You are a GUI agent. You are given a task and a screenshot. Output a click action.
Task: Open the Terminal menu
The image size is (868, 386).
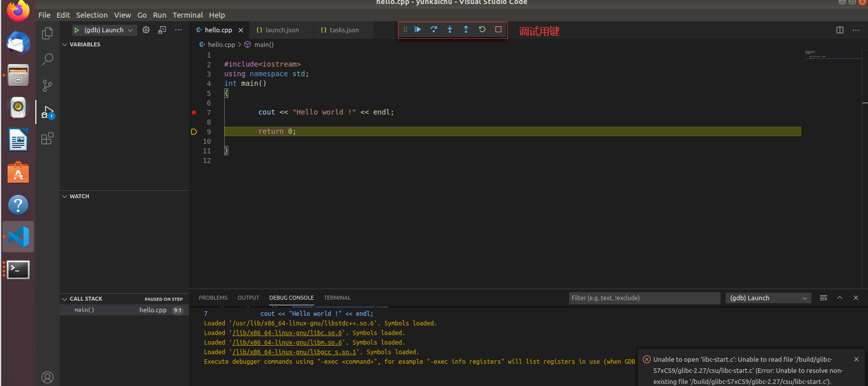pyautogui.click(x=188, y=15)
